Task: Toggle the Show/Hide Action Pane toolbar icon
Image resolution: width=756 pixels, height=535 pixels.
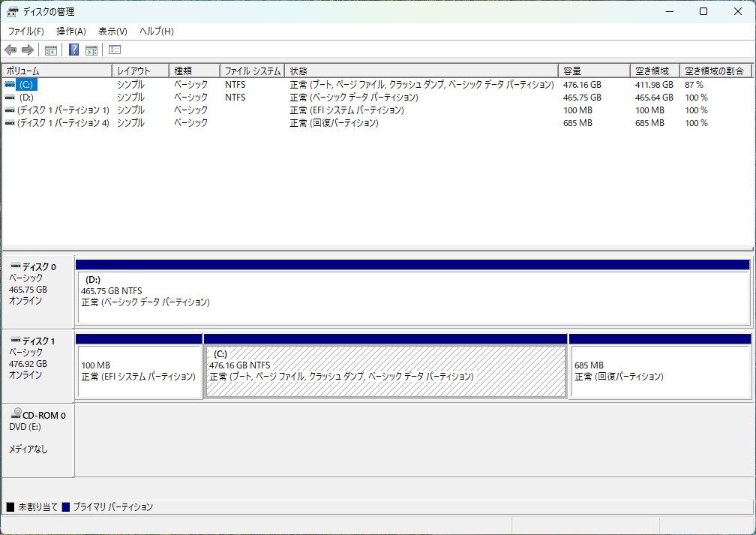Action: click(91, 50)
